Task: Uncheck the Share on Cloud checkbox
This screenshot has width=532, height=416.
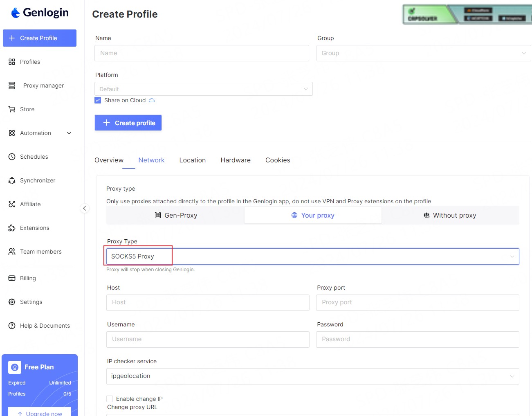Action: (98, 100)
